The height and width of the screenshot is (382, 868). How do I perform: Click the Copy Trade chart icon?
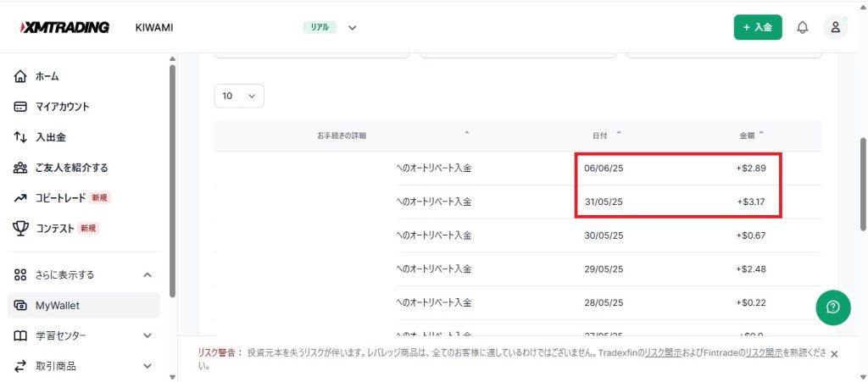click(21, 197)
